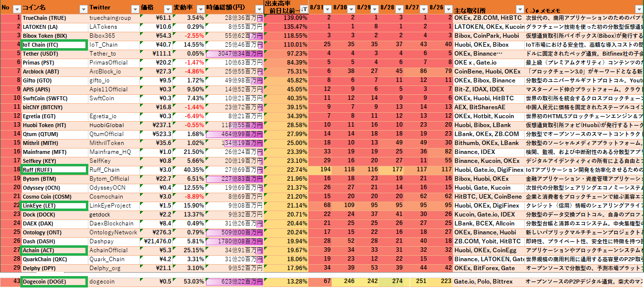Expand the Twitter column filter arrow

pyautogui.click(x=135, y=9)
